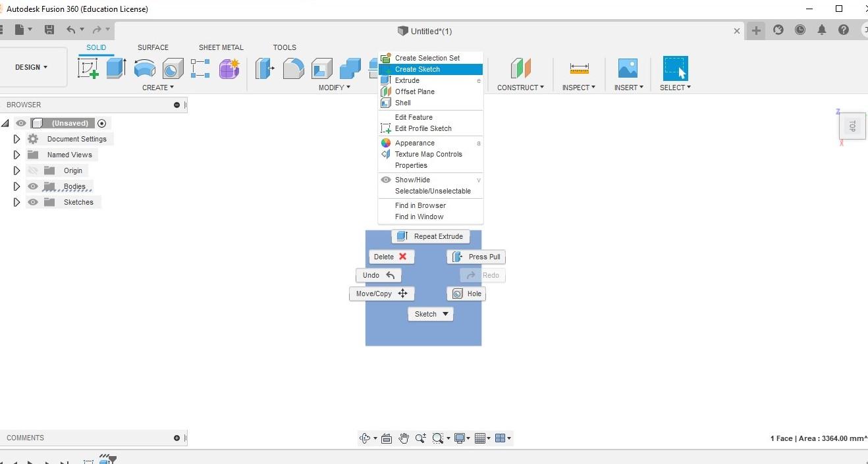Click the Undo arrow in the top bar
Image resolution: width=868 pixels, height=464 pixels.
[70, 30]
